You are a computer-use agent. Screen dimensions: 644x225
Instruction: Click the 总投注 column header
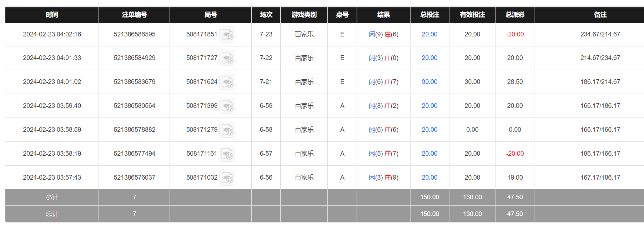[429, 15]
